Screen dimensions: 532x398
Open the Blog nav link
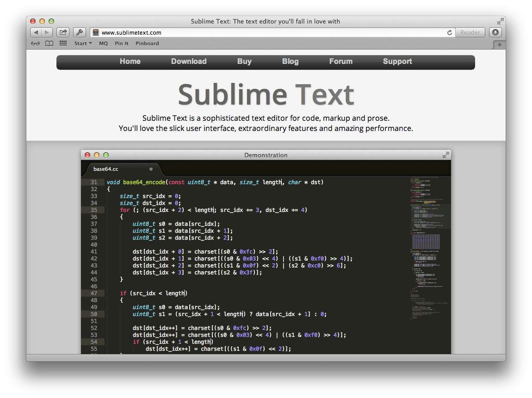(x=290, y=62)
